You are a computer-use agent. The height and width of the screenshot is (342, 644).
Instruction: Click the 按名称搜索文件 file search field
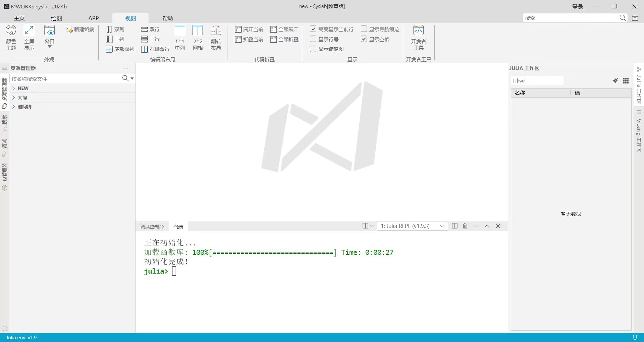[x=66, y=78]
